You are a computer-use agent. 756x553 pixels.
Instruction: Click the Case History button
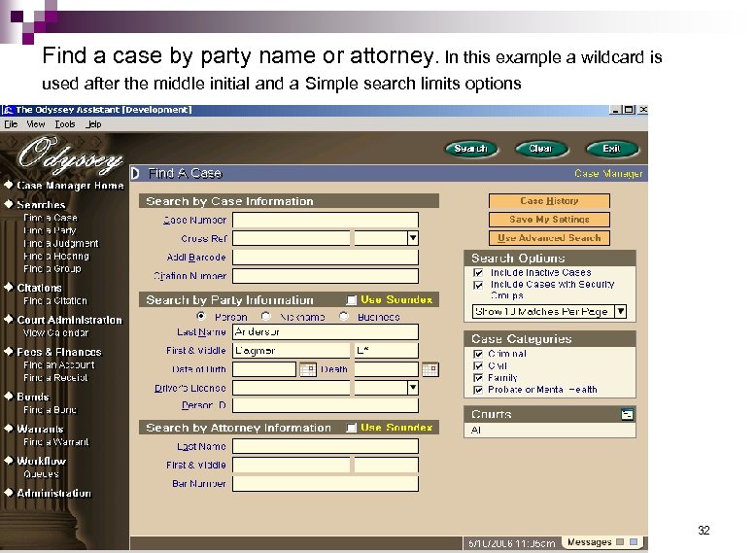pos(549,200)
